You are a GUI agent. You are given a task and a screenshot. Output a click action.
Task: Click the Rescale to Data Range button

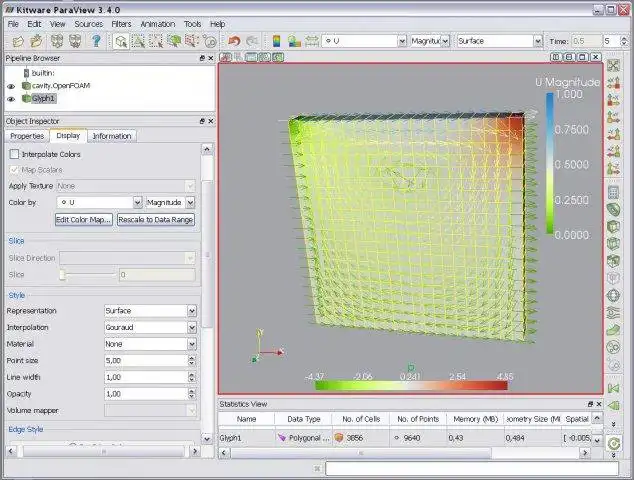(x=156, y=220)
